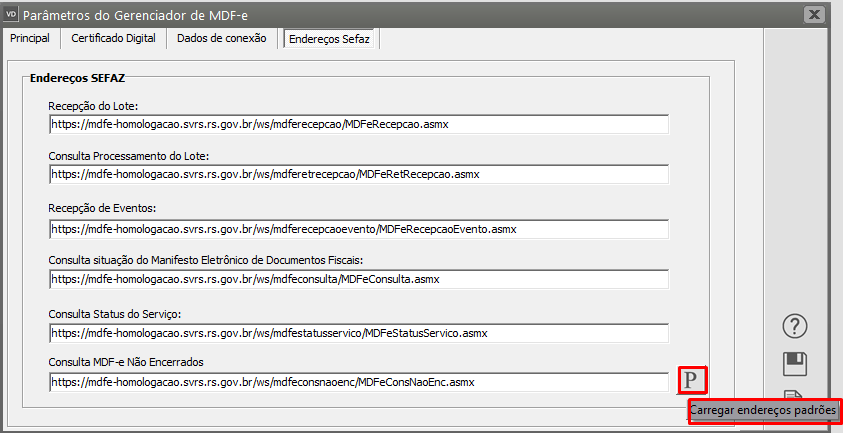Save parameters with the floppy disk icon
The width and height of the screenshot is (843, 433).
pyautogui.click(x=795, y=363)
